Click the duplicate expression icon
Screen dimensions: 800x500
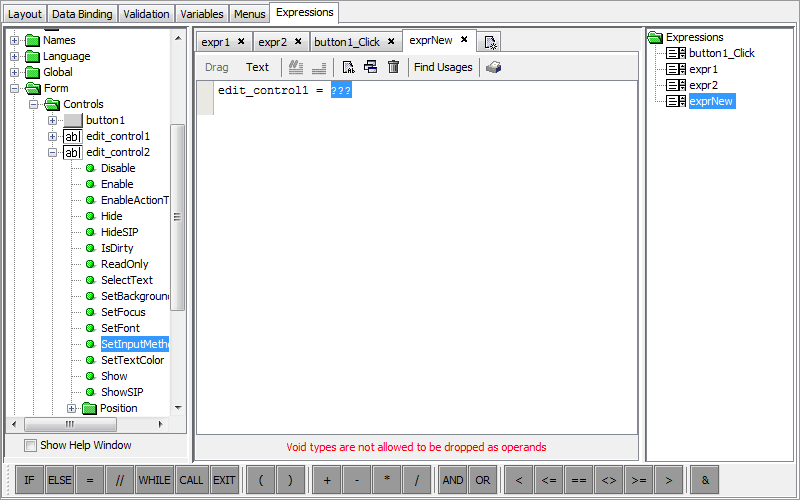click(x=370, y=67)
